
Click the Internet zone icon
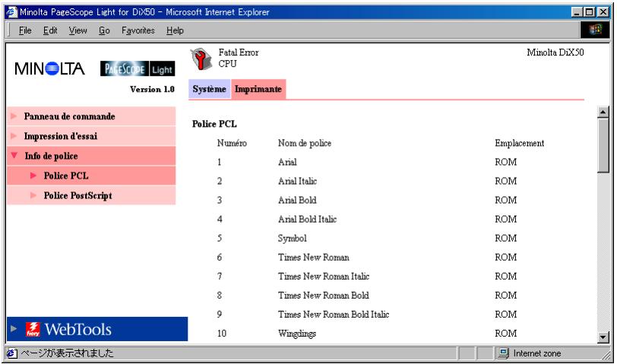(x=503, y=353)
